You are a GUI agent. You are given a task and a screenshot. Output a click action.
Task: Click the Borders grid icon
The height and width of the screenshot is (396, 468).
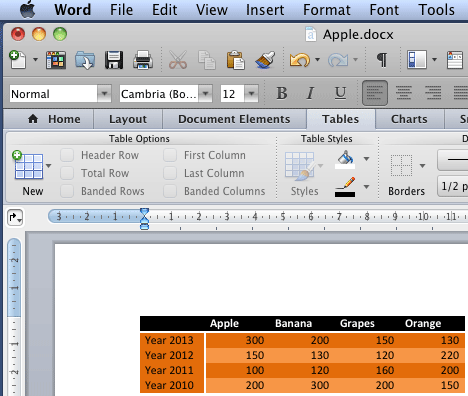(x=401, y=165)
